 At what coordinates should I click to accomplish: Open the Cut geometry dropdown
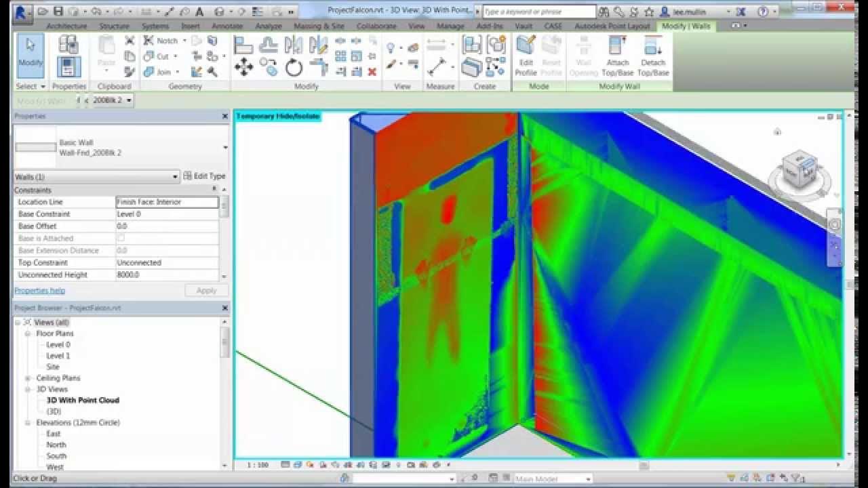pos(175,56)
